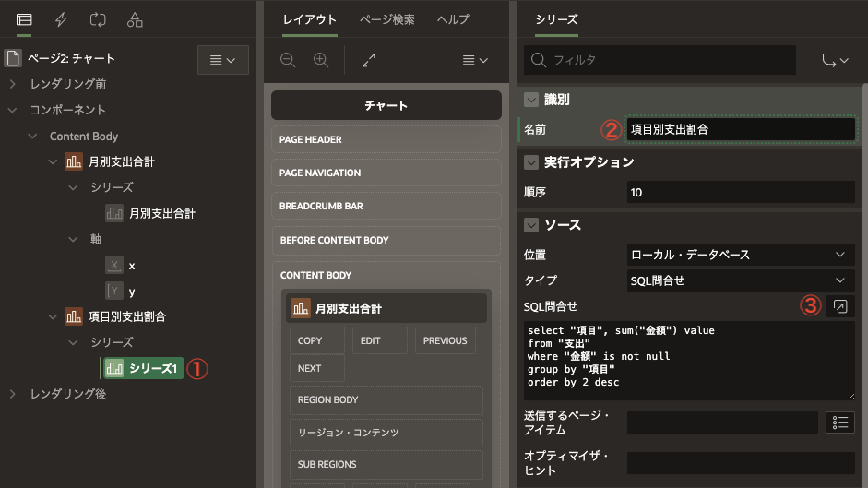Click the オプティマイザ・ヒント field
The image size is (868, 488).
point(742,463)
